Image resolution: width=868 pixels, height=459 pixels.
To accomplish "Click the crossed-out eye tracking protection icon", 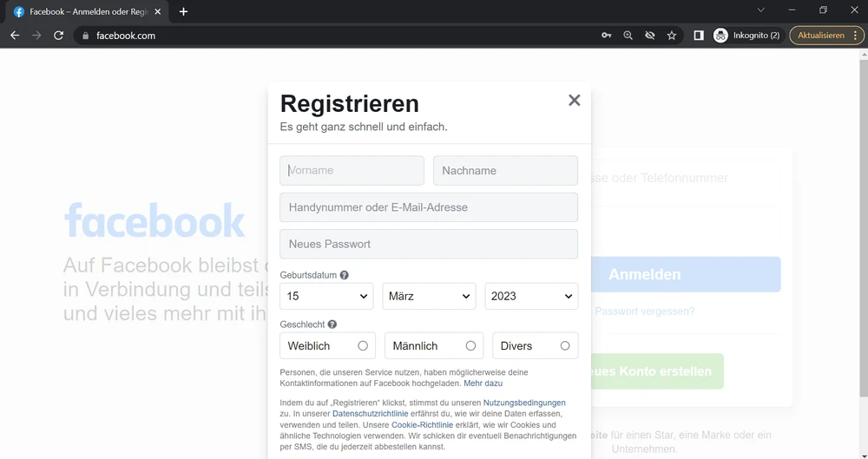I will 650,36.
